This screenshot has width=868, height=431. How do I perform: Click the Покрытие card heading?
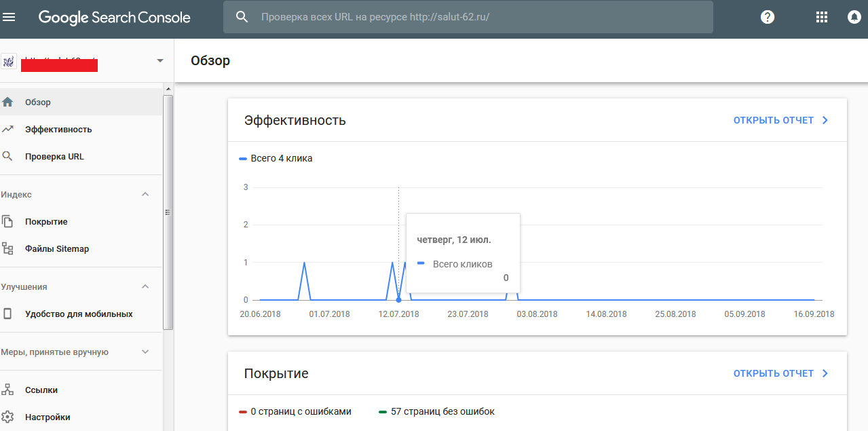coord(276,373)
